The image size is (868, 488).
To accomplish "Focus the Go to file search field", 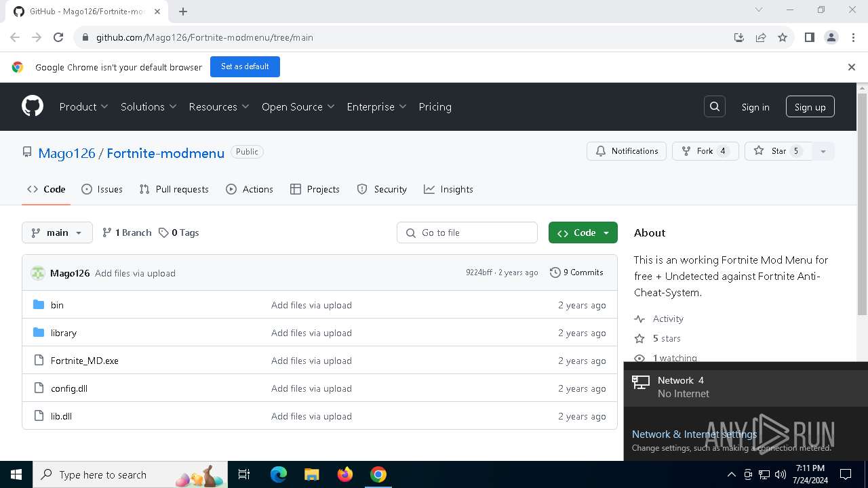I will coord(467,232).
